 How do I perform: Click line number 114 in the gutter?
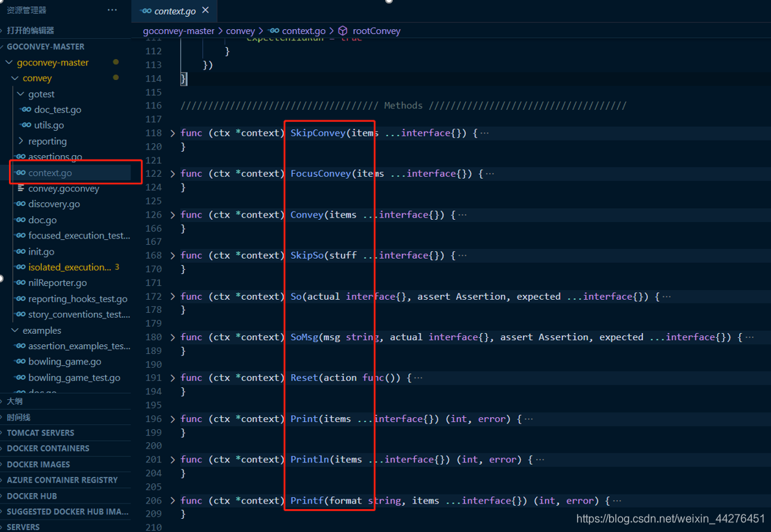[x=154, y=78]
